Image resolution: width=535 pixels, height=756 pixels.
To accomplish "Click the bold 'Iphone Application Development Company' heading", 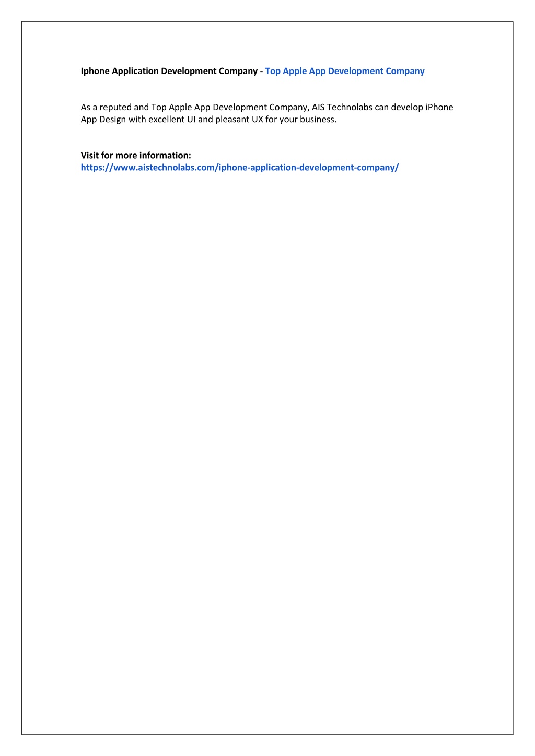I will point(169,71).
